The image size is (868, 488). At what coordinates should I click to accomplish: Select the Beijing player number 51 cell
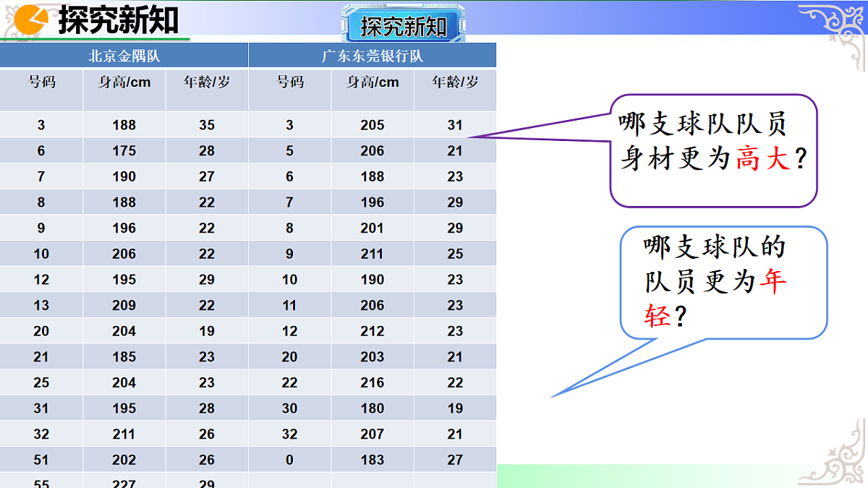coord(41,460)
